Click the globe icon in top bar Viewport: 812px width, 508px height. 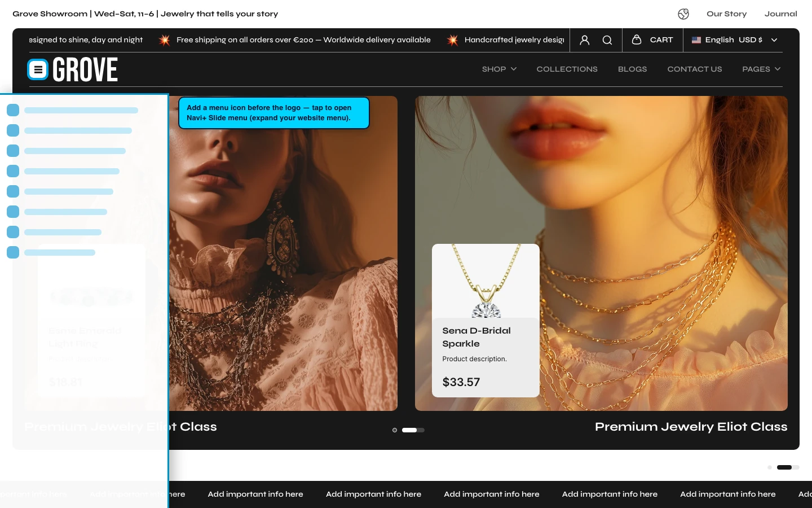pos(683,14)
